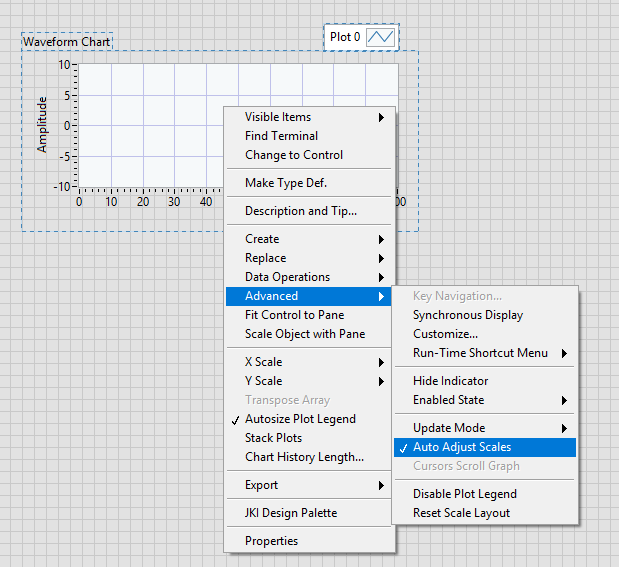Enable Synchronous Display option
This screenshot has height=567, width=619.
point(467,315)
